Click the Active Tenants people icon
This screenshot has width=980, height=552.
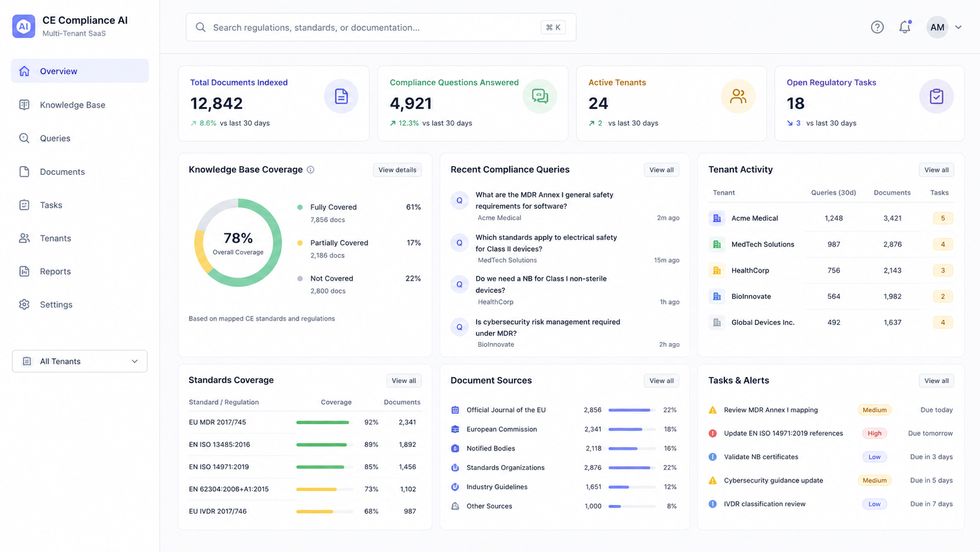(738, 96)
